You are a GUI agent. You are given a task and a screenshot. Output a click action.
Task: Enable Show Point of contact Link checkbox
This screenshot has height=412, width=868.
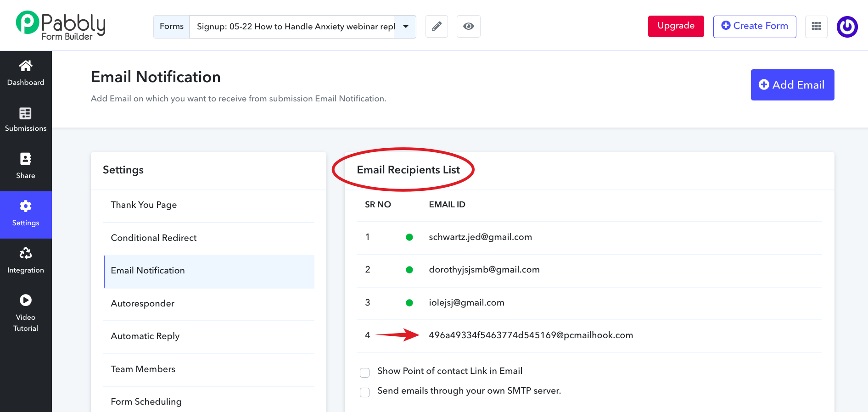(365, 373)
